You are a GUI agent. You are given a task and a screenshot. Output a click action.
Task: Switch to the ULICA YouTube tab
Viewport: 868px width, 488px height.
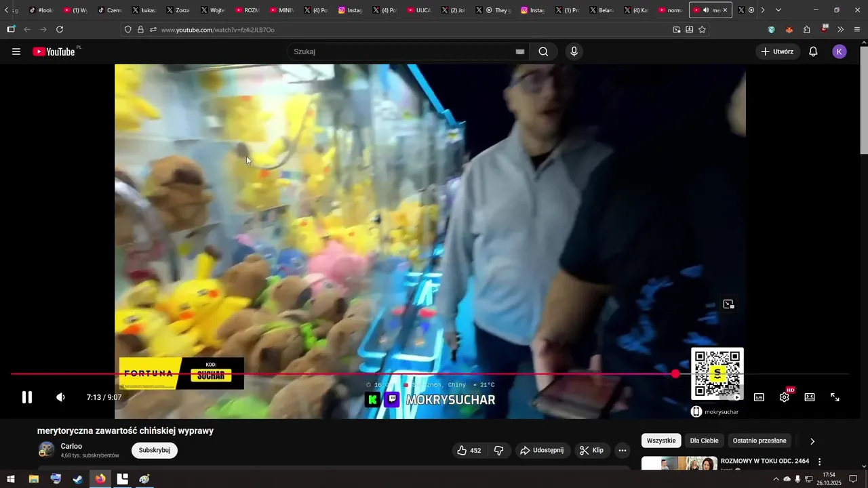tap(418, 10)
